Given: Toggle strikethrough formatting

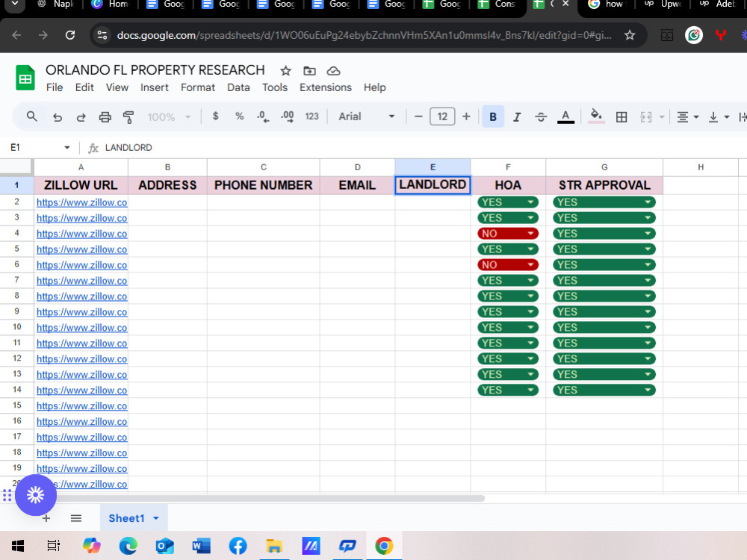Looking at the screenshot, I should coord(541,116).
